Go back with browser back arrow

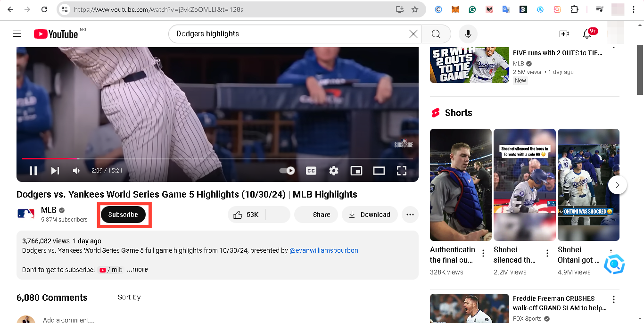(x=10, y=9)
